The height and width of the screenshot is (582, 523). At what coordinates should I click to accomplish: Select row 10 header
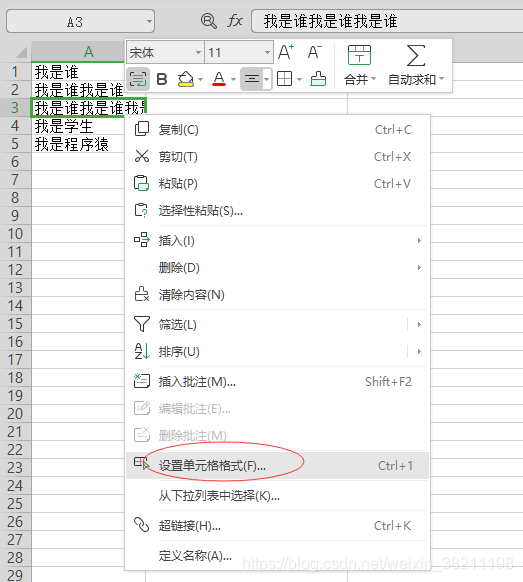pos(16,234)
